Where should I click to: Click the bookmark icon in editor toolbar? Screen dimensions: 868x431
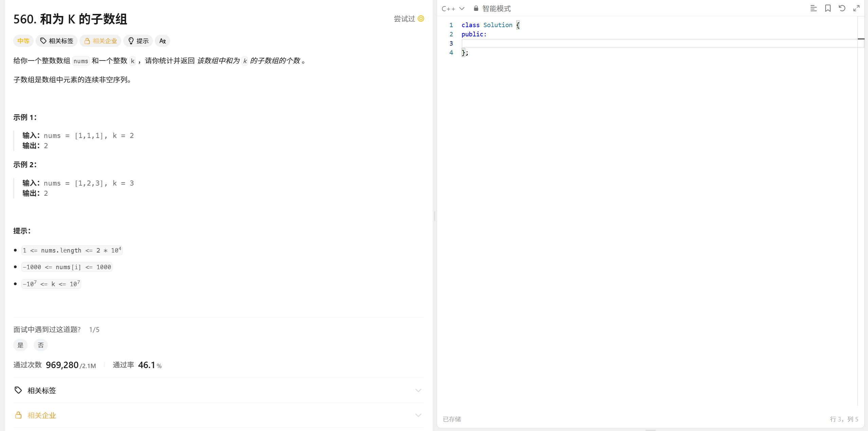[x=828, y=8]
